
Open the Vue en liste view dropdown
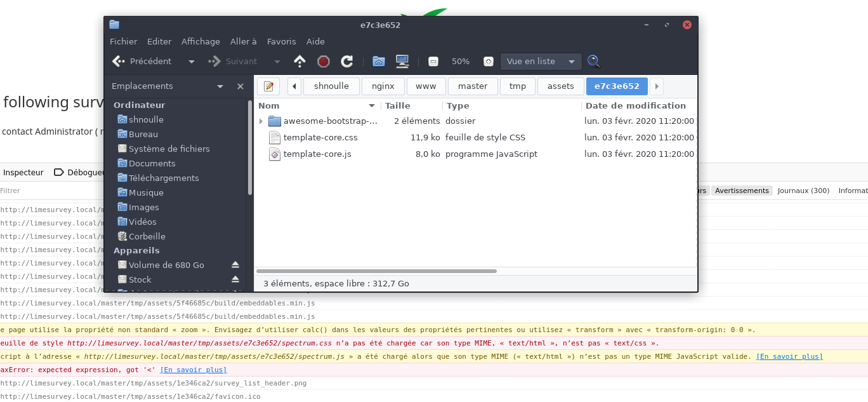tap(541, 62)
